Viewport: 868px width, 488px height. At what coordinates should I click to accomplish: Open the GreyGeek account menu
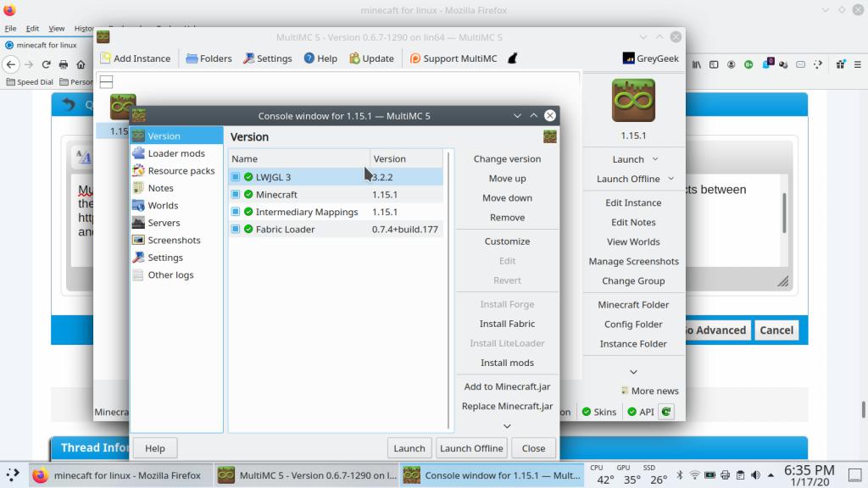coord(651,58)
